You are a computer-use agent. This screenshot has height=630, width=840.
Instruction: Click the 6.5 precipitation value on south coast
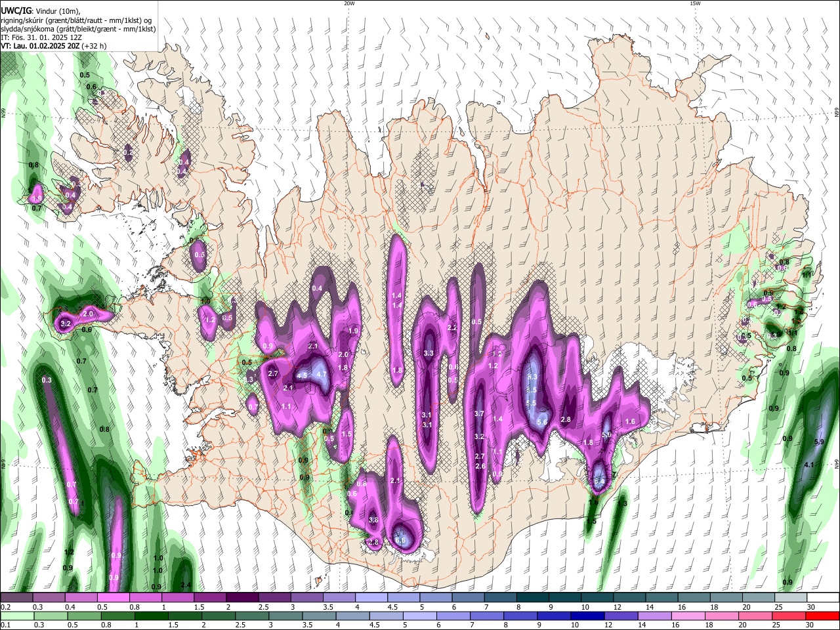[x=400, y=540]
